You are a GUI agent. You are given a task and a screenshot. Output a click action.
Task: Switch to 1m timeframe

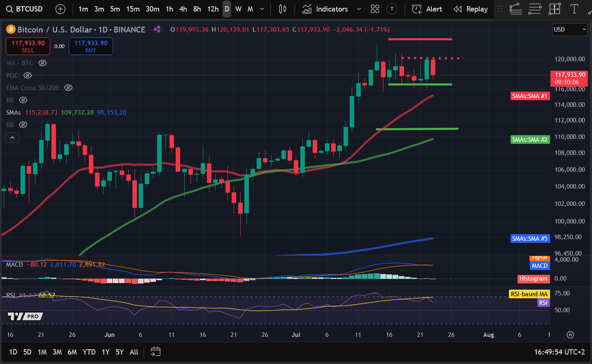click(83, 9)
